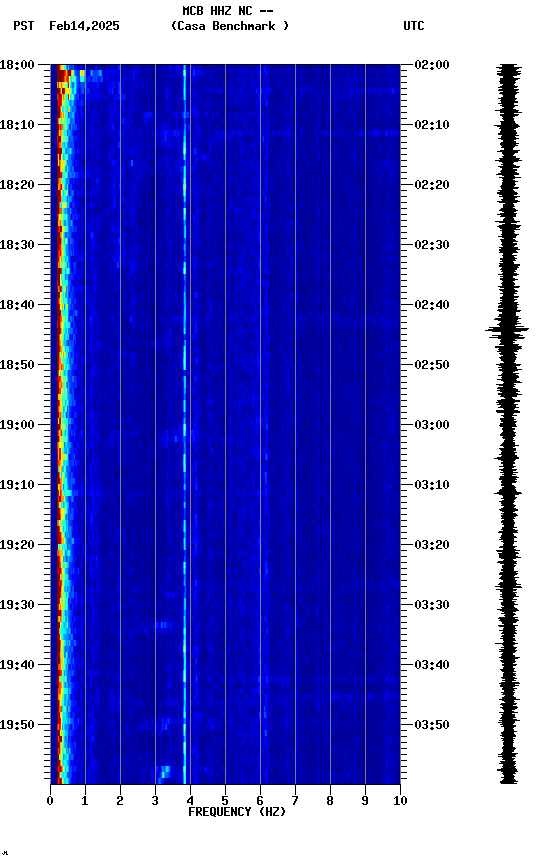Click the '8' Hz axis tick label
The height and width of the screenshot is (864, 552).
click(x=330, y=801)
